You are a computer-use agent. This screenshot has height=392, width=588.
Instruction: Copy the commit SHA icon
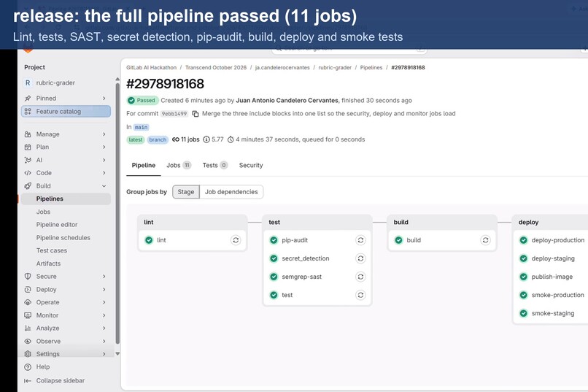[196, 114]
